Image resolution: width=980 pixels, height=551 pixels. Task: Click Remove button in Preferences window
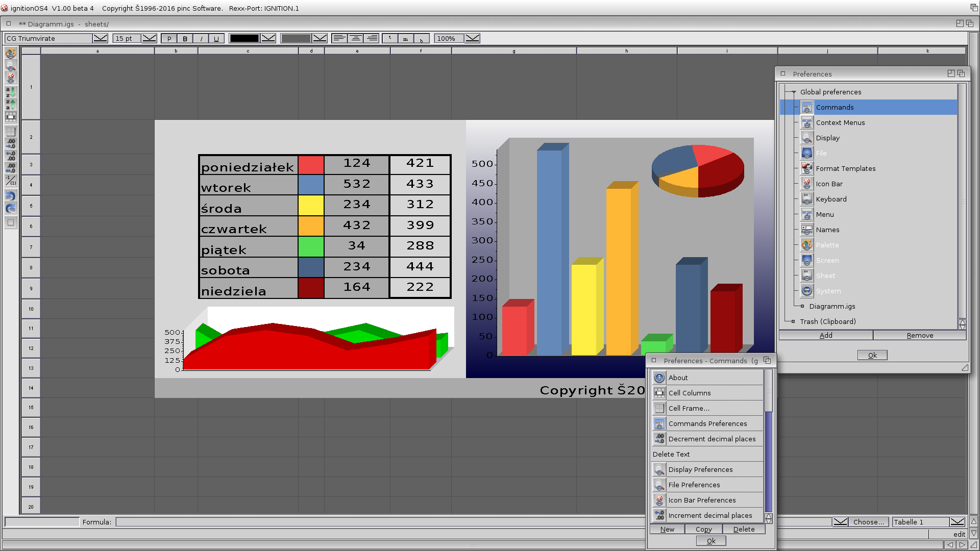pos(920,335)
